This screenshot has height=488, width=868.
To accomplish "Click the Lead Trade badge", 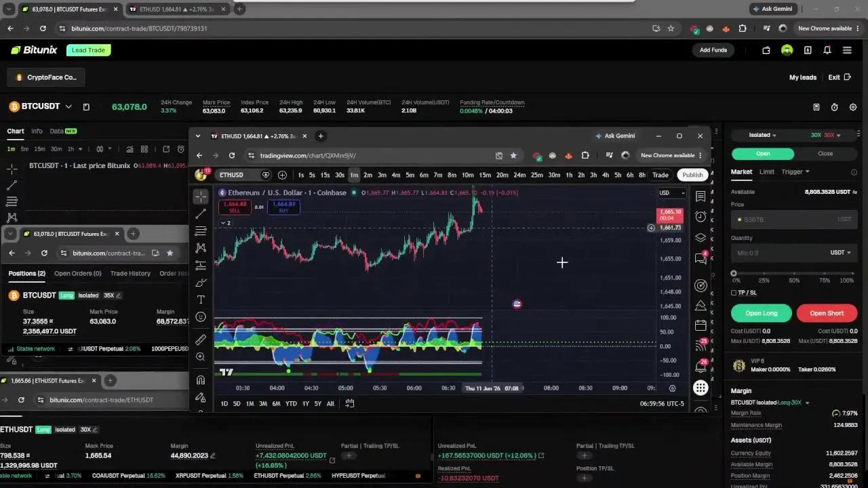I will point(89,50).
